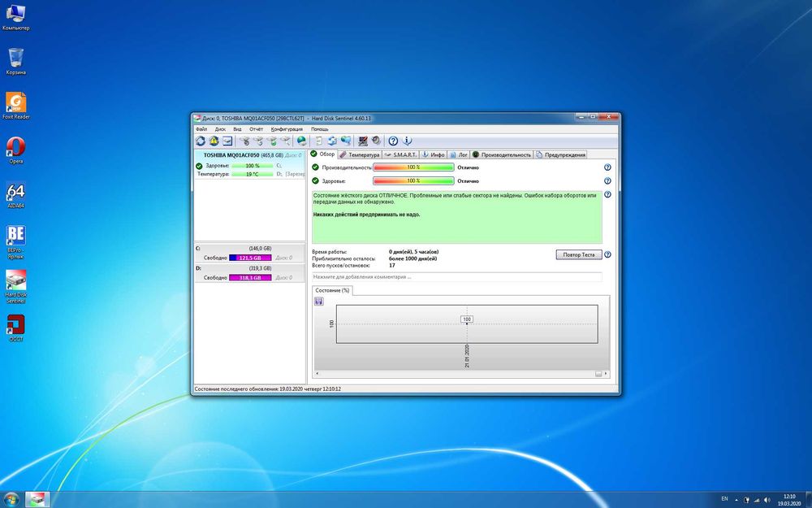Click the 100 data point label in chart

467,319
